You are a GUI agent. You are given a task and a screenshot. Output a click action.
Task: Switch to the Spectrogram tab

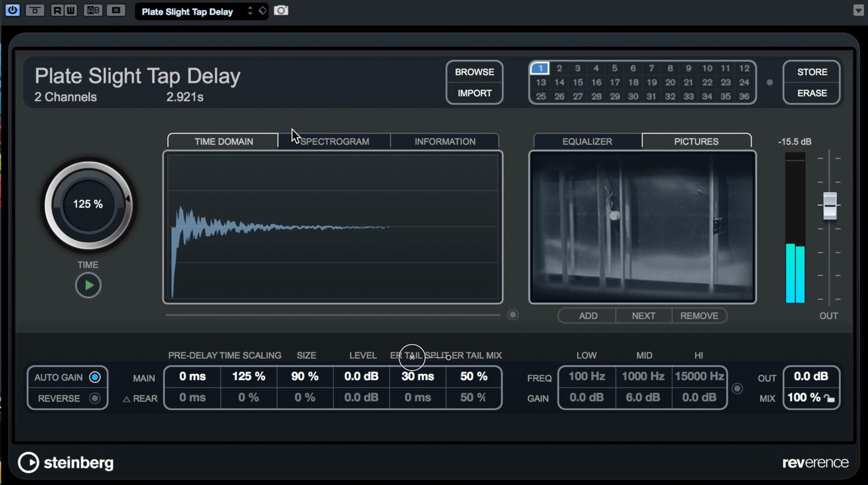pos(334,141)
